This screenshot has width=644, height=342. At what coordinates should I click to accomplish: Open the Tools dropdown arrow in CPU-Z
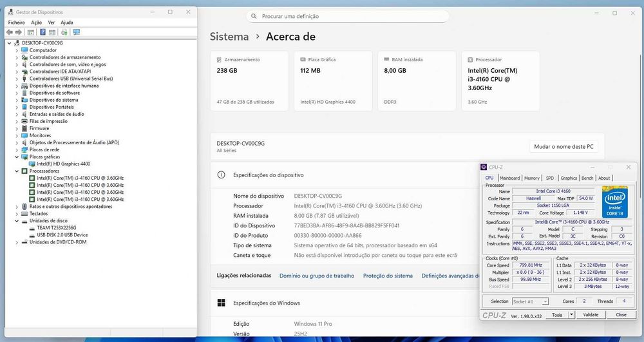point(571,315)
